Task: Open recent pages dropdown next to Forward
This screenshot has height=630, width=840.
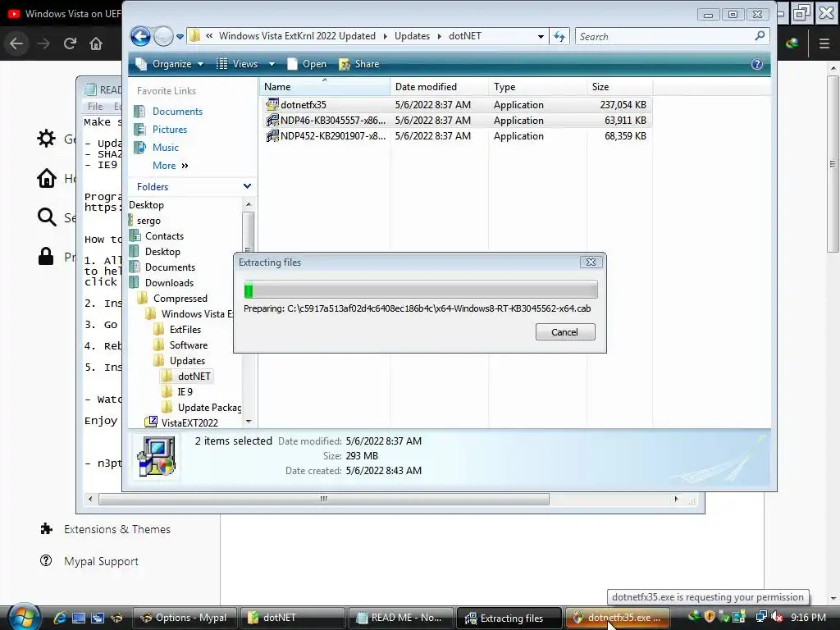Action: [x=180, y=37]
